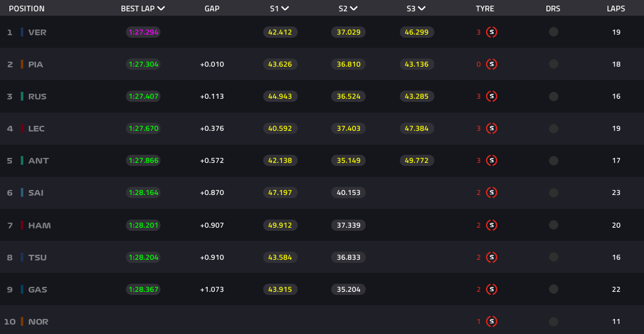Click PIA's best lap time 1:27.304
644x334 pixels.
point(144,64)
